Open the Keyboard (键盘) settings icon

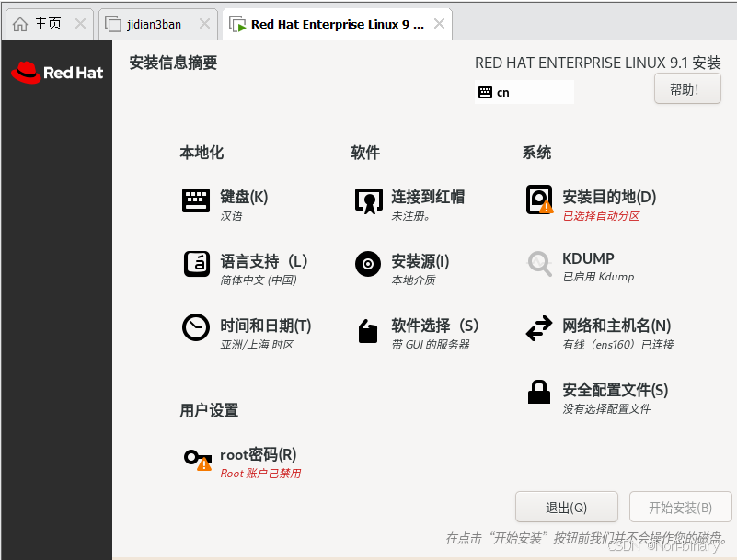(x=196, y=200)
